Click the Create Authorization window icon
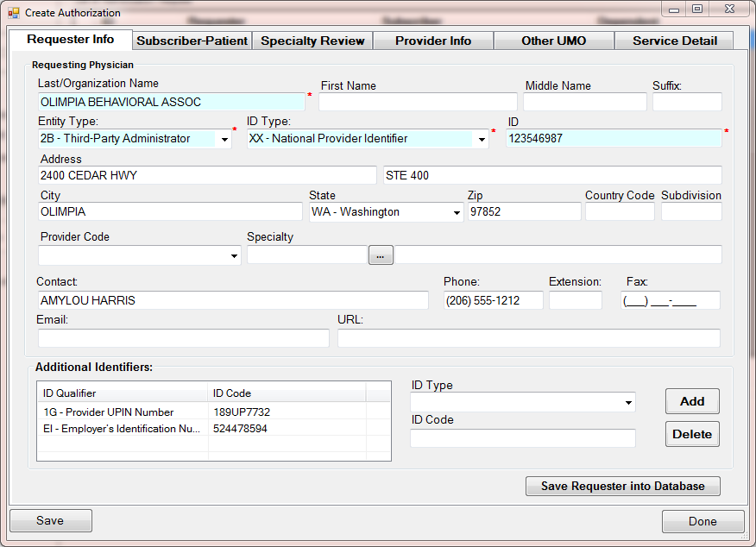Screen dimensions: 756x547 13,13
